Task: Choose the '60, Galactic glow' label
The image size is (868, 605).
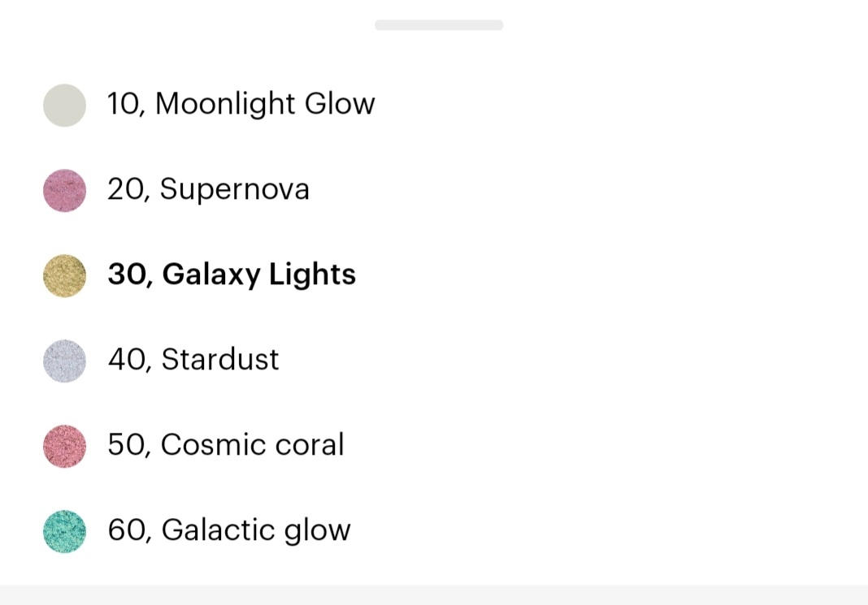Action: pos(229,530)
